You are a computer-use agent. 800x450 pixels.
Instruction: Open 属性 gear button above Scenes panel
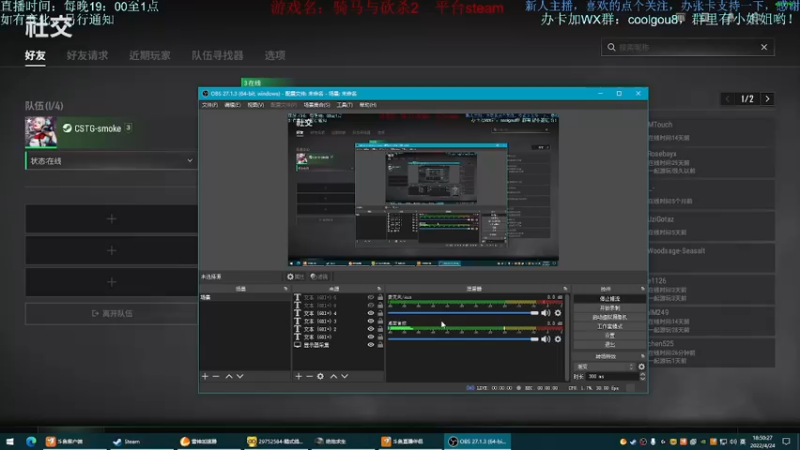pos(295,277)
